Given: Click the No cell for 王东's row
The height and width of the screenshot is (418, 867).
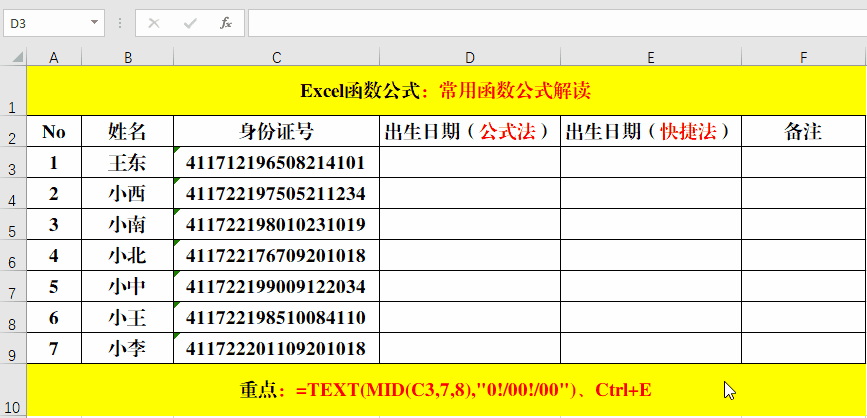Looking at the screenshot, I should (54, 162).
